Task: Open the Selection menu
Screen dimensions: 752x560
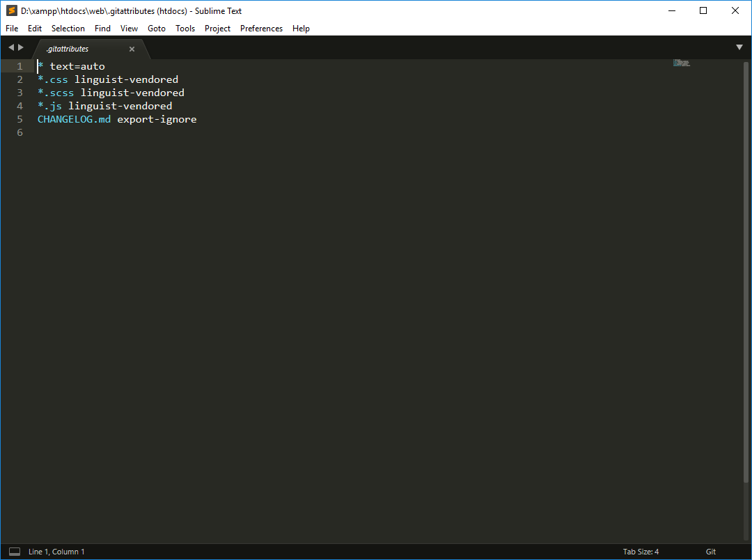Action: point(68,29)
